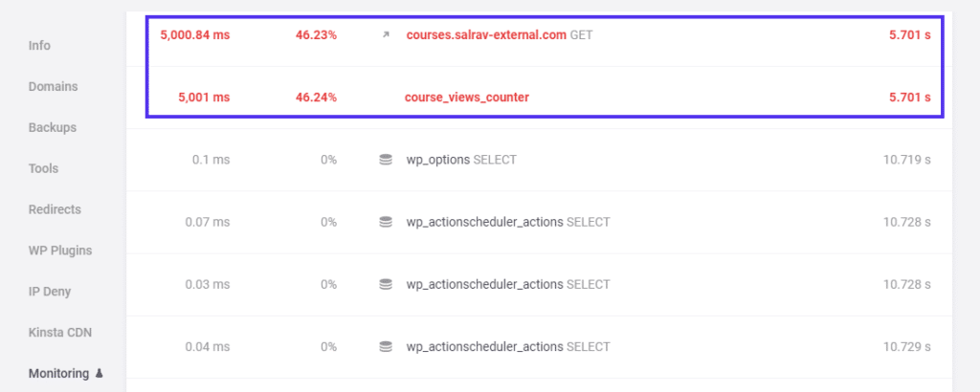
Task: Select the wp_options SELECT query row
Action: 461,160
